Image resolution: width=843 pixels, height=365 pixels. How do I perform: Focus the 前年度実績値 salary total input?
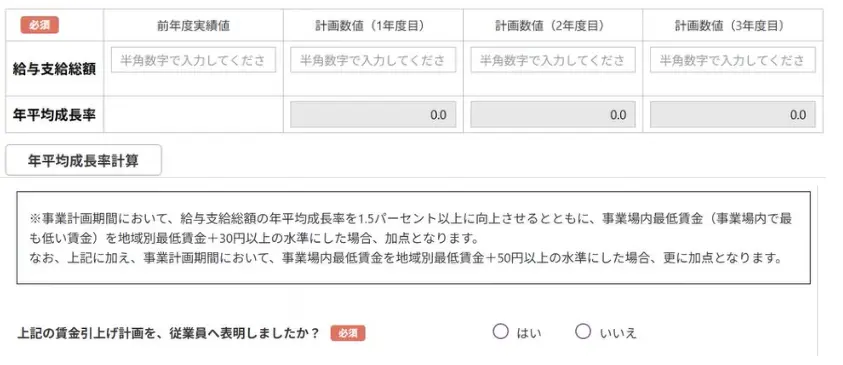194,60
